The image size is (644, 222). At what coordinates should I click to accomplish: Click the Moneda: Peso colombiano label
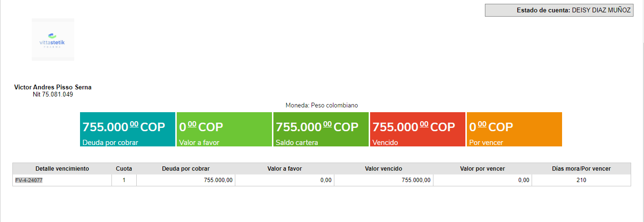point(322,105)
